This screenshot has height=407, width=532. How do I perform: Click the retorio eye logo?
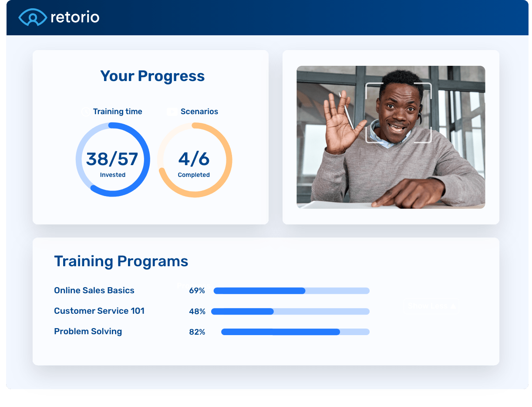pos(33,17)
